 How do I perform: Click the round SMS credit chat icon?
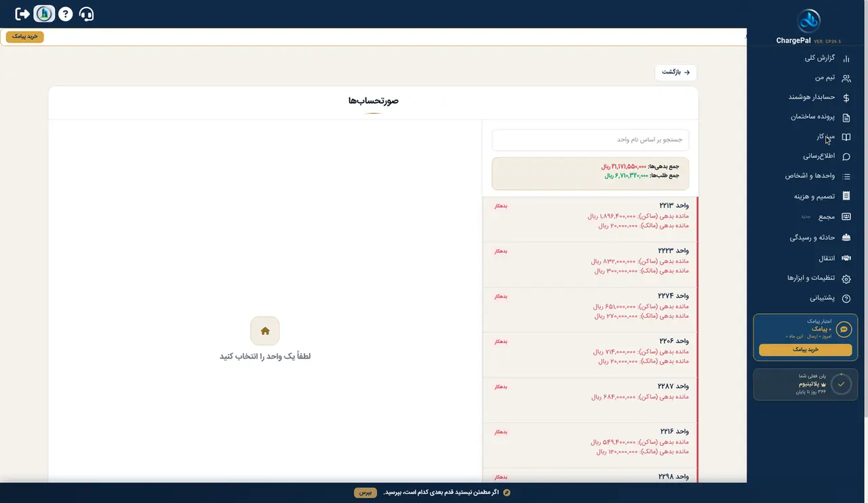click(844, 329)
